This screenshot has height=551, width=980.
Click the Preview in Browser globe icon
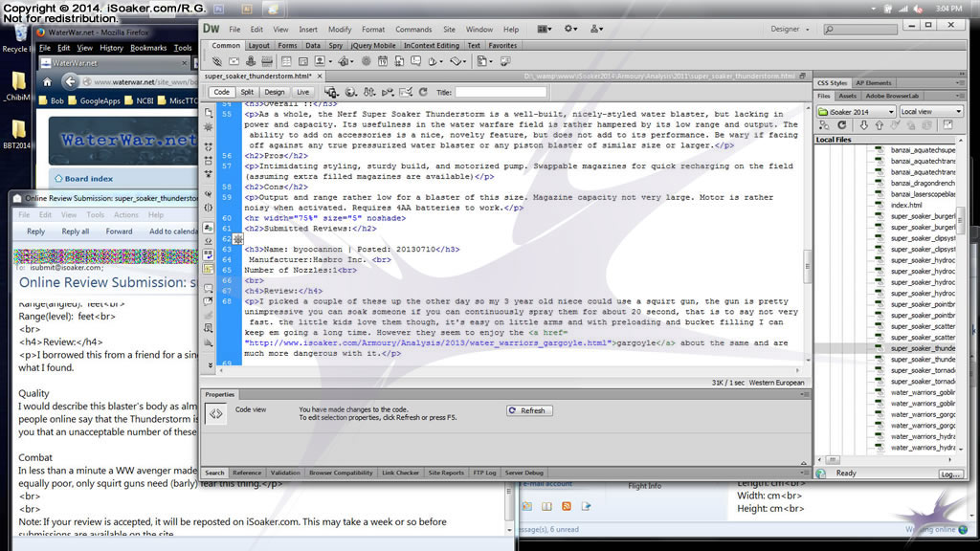[x=351, y=92]
